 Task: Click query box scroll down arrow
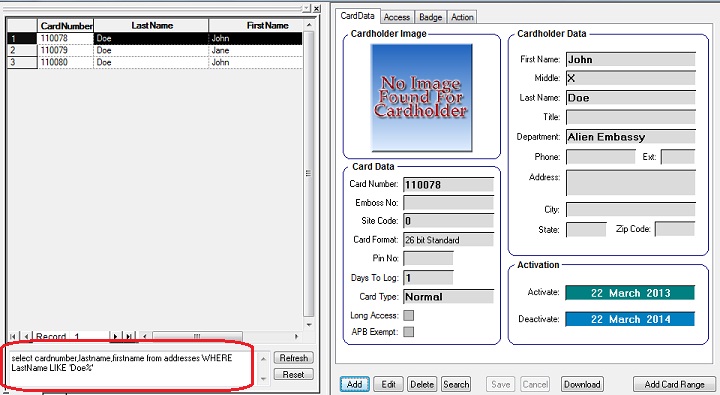[x=264, y=379]
